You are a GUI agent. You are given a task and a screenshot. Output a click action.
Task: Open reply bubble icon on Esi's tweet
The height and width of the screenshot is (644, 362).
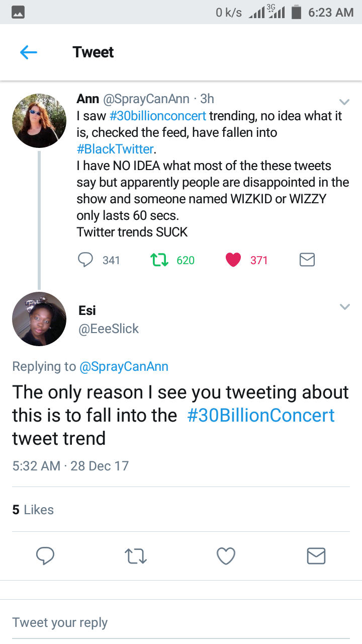coord(45,556)
